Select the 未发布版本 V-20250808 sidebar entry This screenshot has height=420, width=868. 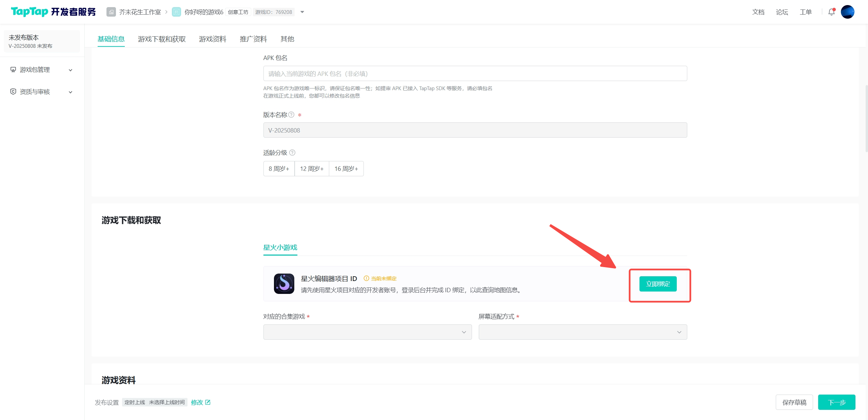coord(42,41)
